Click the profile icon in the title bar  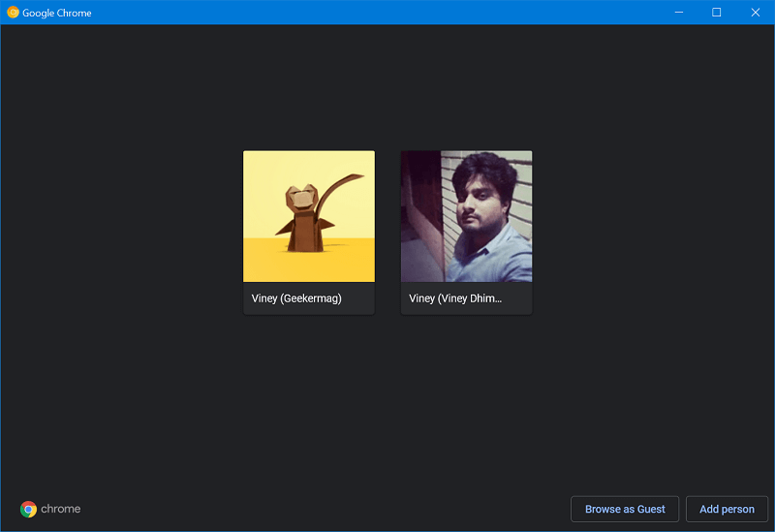13,13
